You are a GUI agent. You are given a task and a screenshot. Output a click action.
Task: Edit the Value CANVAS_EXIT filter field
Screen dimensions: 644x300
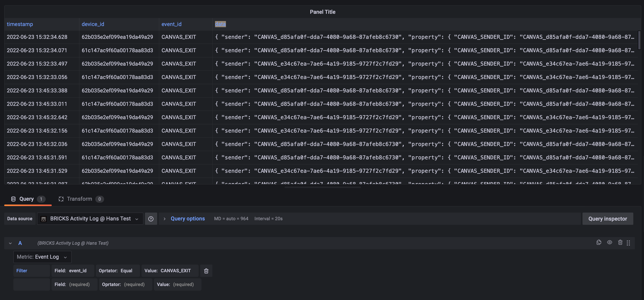coord(170,271)
